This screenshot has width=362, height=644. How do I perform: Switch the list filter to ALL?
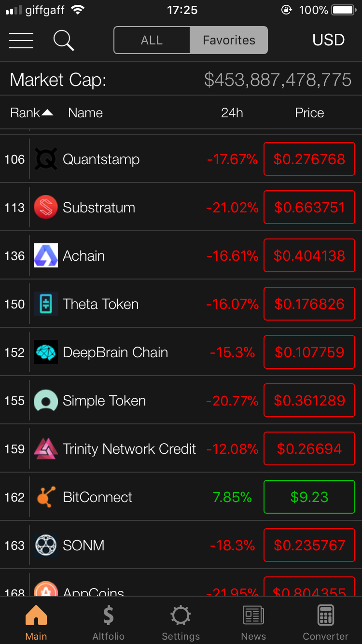pyautogui.click(x=152, y=40)
